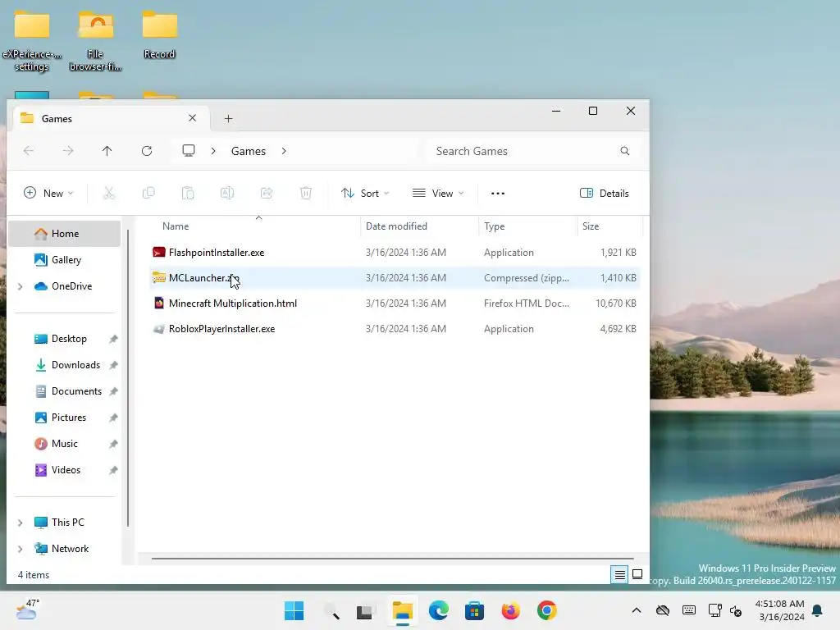Sort by Size column header
The image size is (840, 630).
[x=609, y=226]
